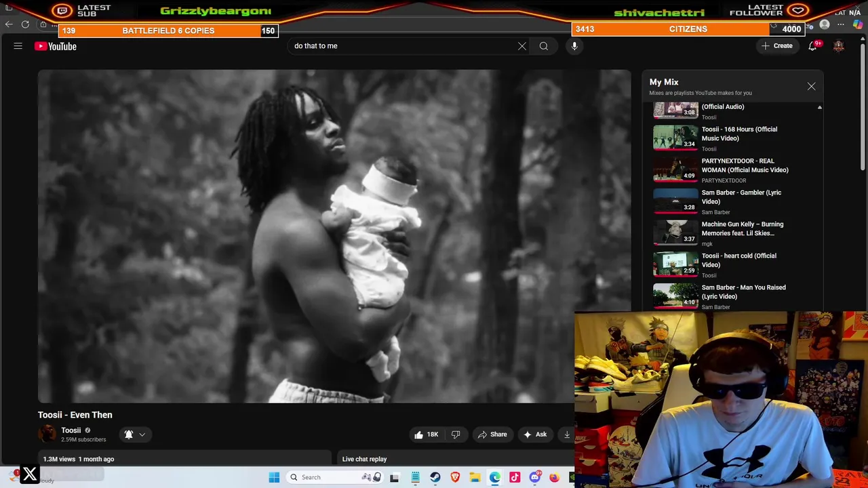The height and width of the screenshot is (488, 868).
Task: Start voice search with microphone icon
Action: [574, 46]
